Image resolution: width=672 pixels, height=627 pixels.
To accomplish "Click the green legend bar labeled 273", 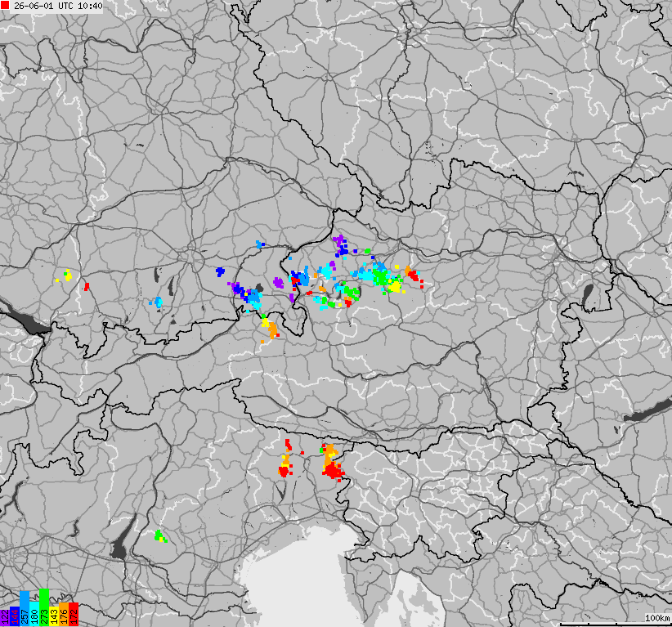I will [x=44, y=607].
